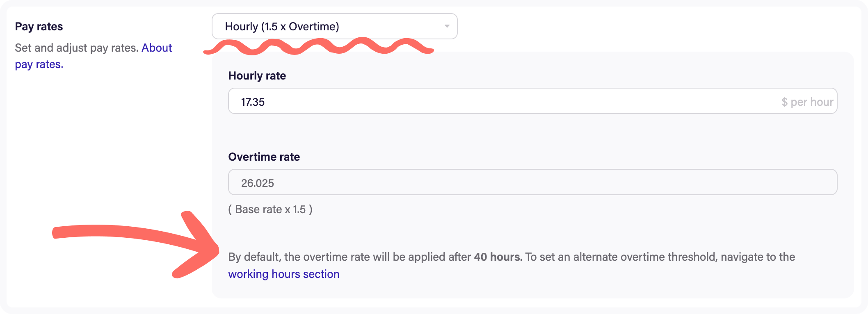
Task: Click the "( Base rate x 1.5 )" hint
Action: pyautogui.click(x=270, y=209)
